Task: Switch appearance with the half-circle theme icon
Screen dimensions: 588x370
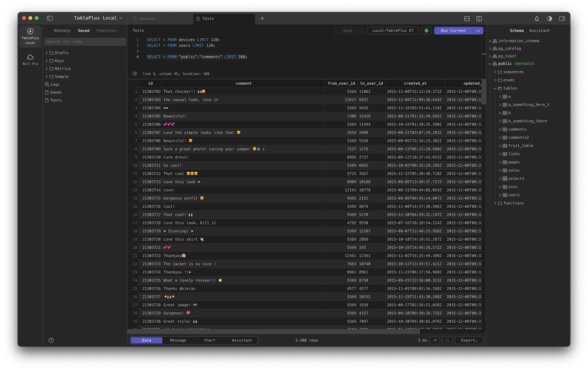Action: tap(549, 19)
